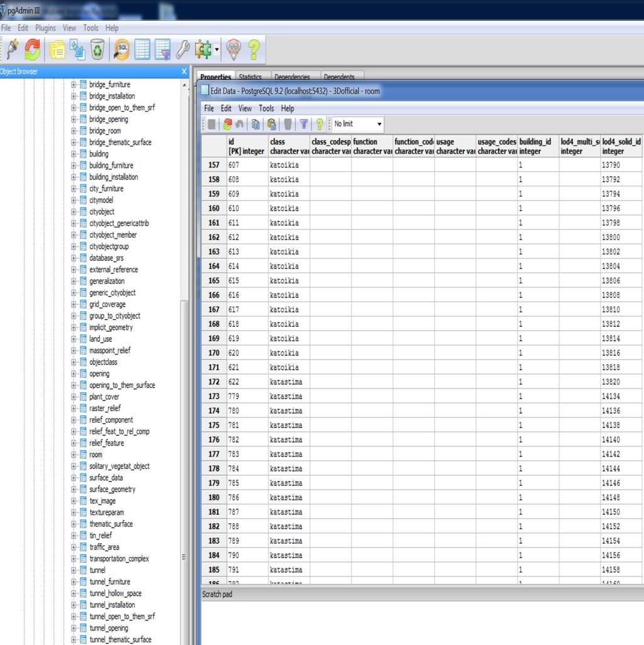Expand the tunnel table node
The width and height of the screenshot is (644, 645).
[x=73, y=570]
